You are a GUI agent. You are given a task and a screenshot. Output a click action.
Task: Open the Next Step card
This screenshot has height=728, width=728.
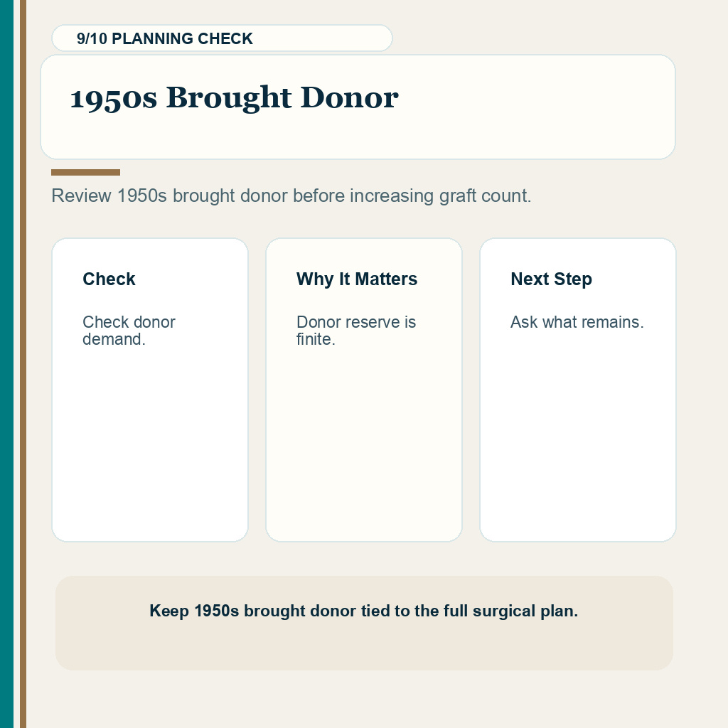[578, 390]
